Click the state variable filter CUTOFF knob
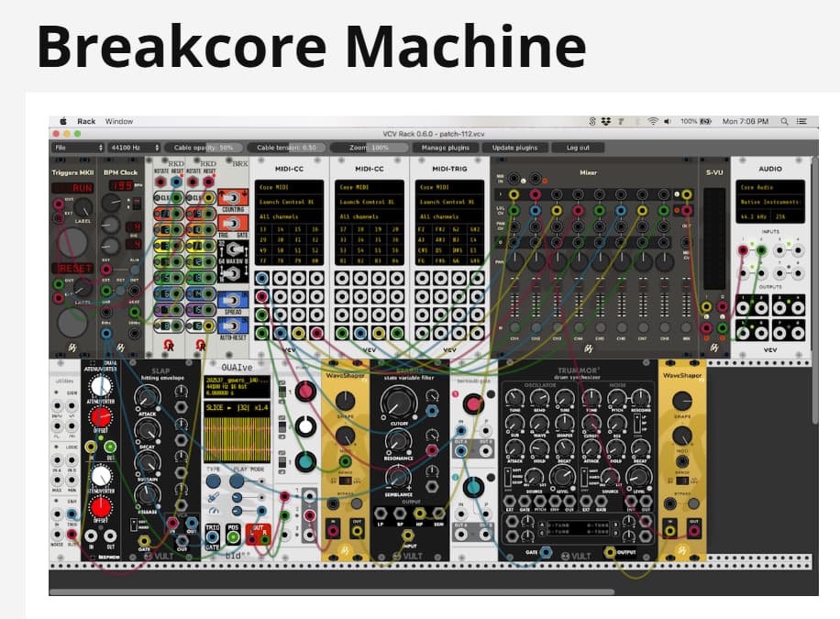Screen dimensions: 840x619 [x=396, y=400]
